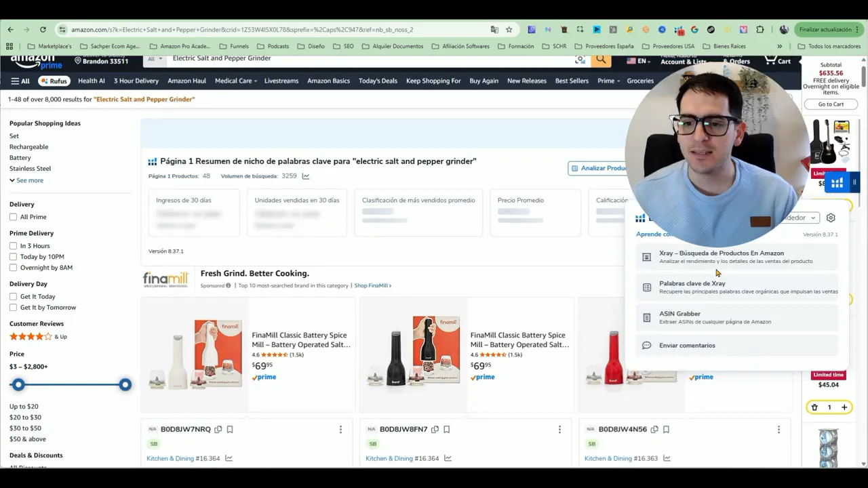Copy ASIN B0D8JW7NRQ with copy icon
This screenshot has width=868, height=488.
(x=218, y=429)
